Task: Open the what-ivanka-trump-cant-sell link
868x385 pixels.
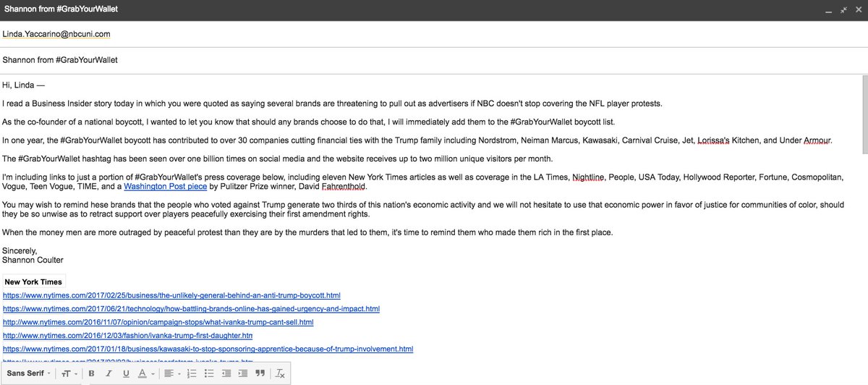Action: click(158, 322)
